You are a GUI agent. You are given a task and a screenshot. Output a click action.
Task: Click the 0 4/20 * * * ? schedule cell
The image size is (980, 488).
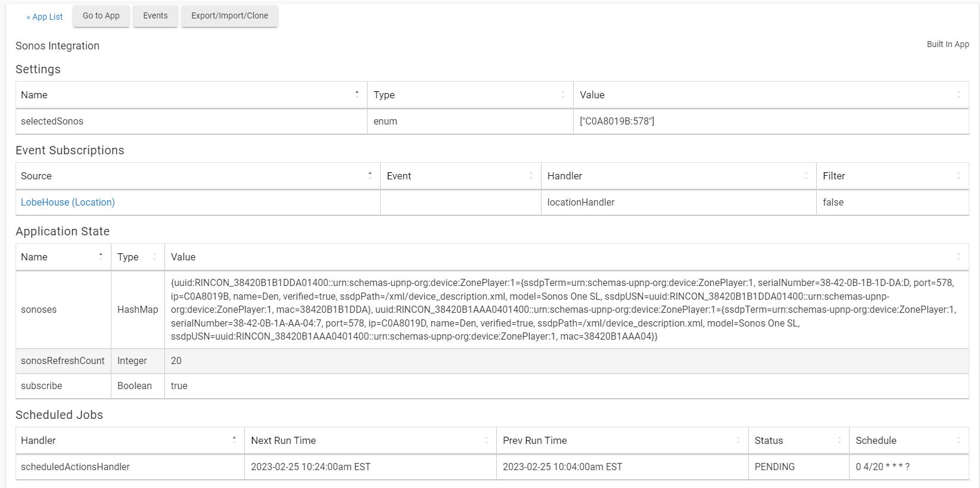(909, 467)
